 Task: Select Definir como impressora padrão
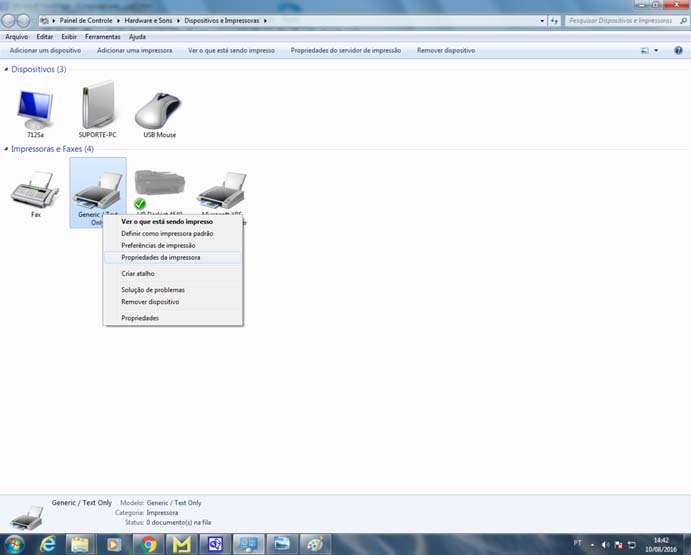click(166, 233)
